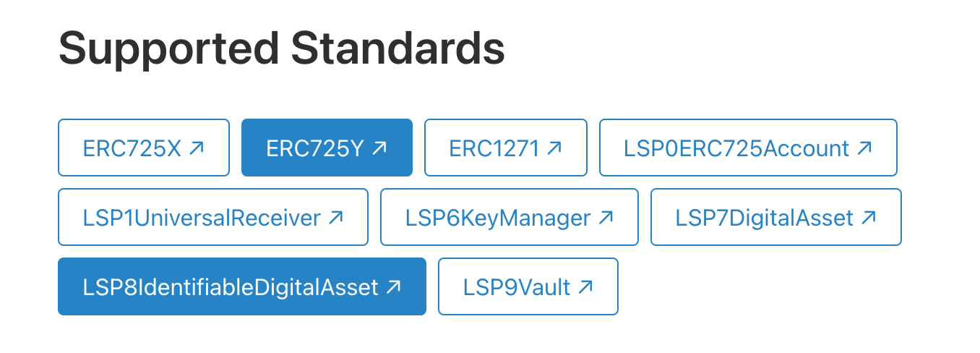Go to the LSP9Vault standard

517,287
